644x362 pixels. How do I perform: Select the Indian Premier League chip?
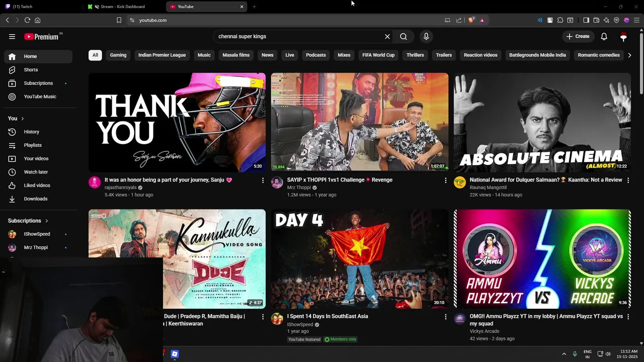pos(162,55)
